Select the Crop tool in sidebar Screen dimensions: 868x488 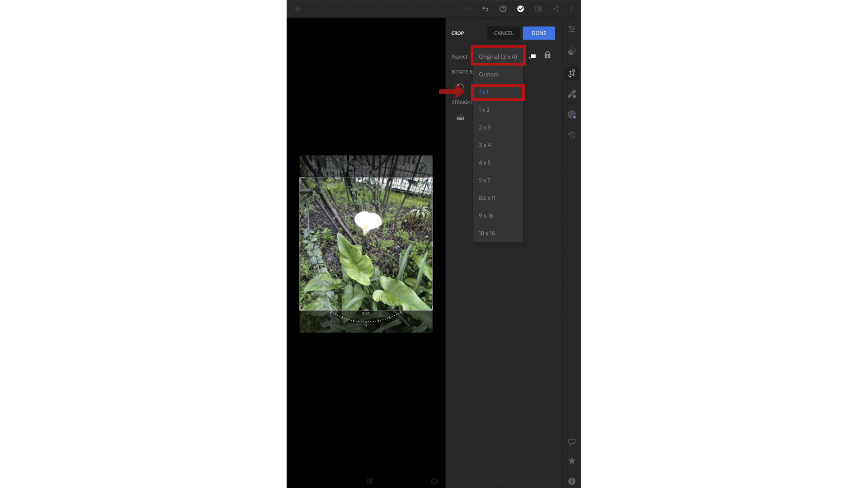572,73
